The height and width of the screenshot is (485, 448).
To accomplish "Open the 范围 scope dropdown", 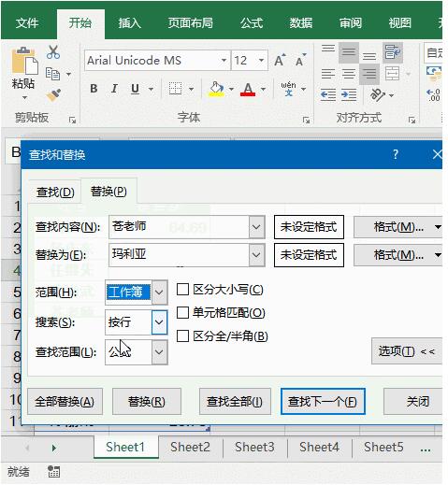I will 159,292.
